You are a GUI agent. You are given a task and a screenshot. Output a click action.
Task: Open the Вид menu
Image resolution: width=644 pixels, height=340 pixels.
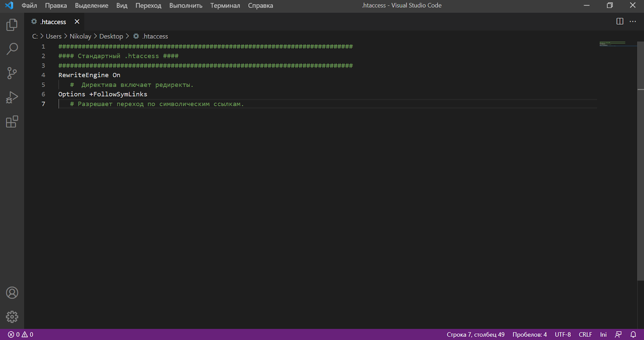coord(122,5)
